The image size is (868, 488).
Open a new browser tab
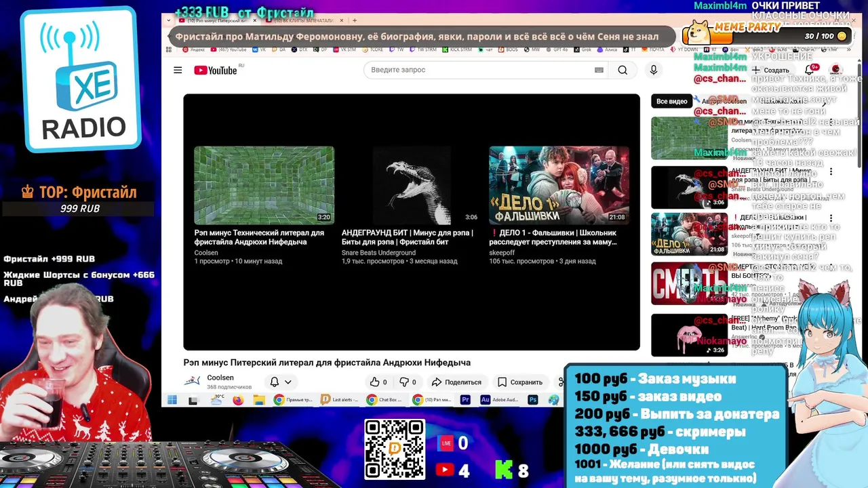click(x=354, y=20)
